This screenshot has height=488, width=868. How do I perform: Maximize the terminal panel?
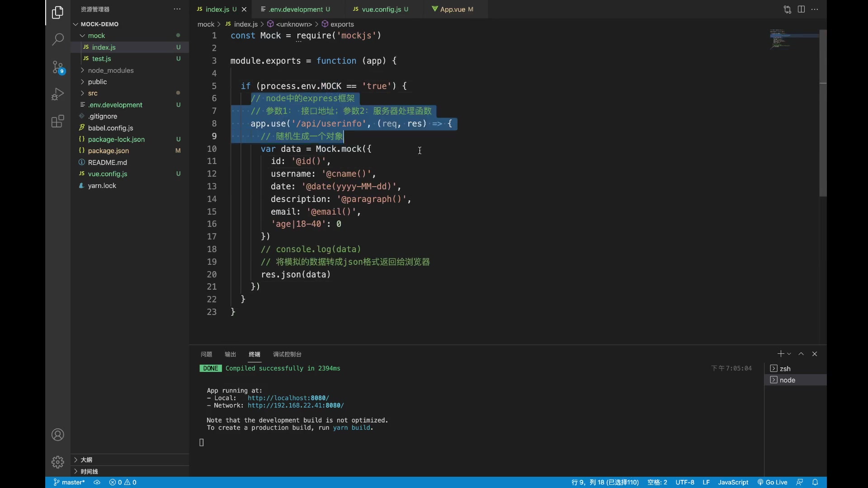[801, 354]
